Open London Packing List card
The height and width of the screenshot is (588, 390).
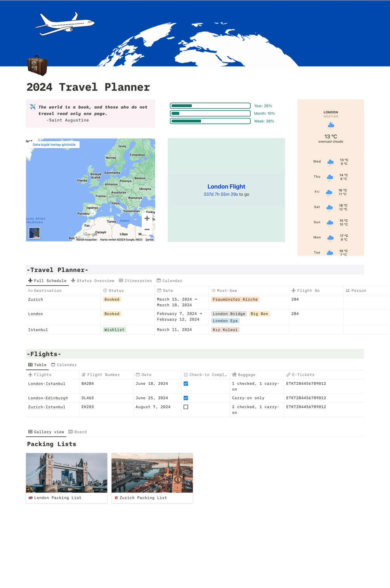(67, 478)
